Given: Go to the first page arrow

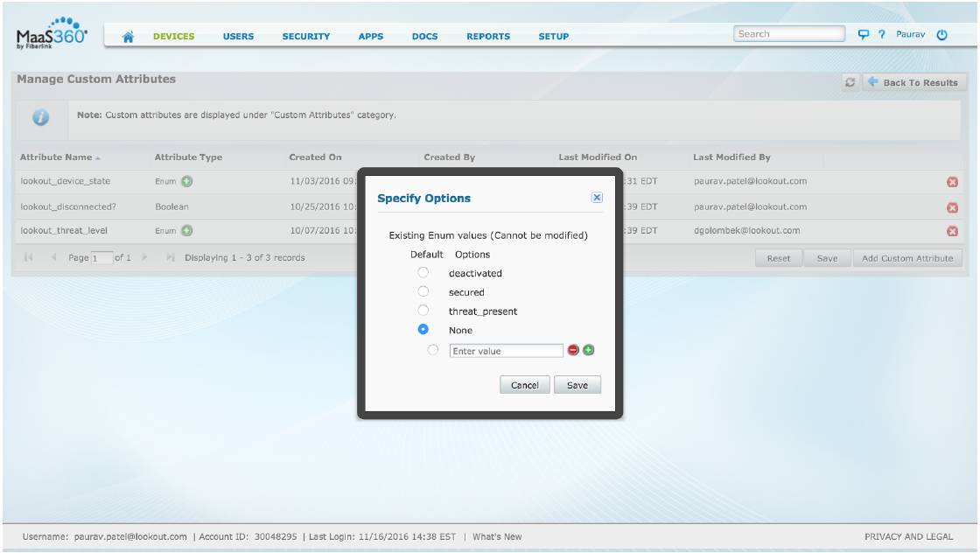Looking at the screenshot, I should point(28,257).
